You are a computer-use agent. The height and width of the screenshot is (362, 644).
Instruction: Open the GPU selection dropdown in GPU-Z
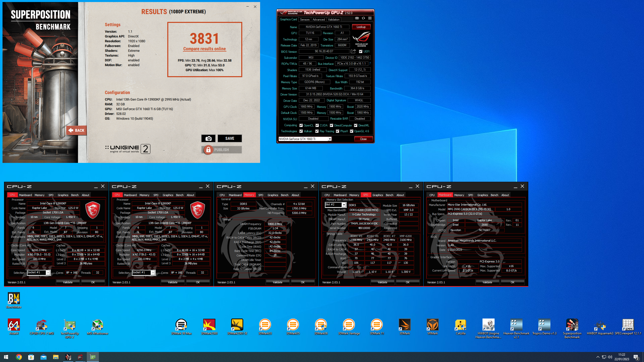coord(305,139)
